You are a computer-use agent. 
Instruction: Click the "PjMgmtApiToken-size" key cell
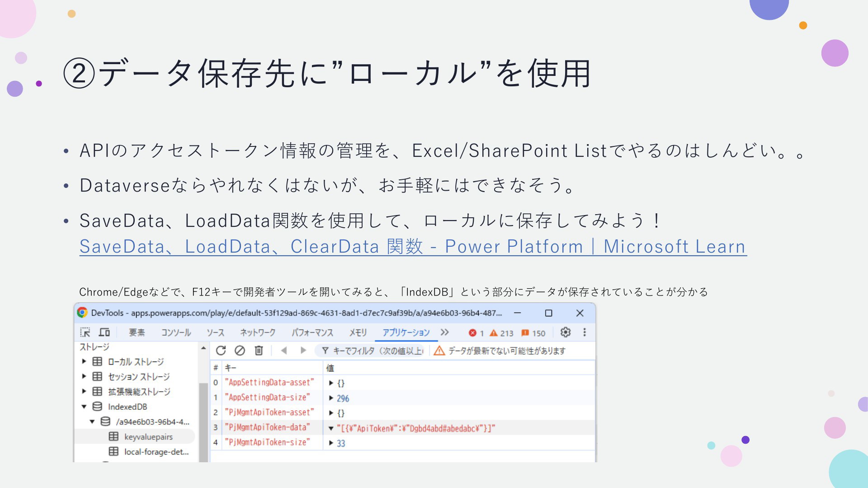pyautogui.click(x=268, y=442)
